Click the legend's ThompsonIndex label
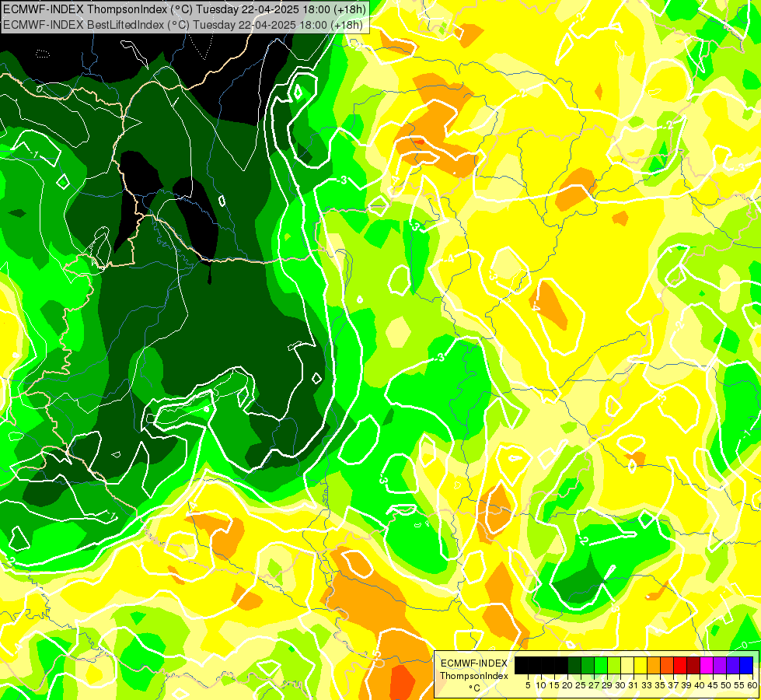This screenshot has height=700, width=761. (474, 676)
